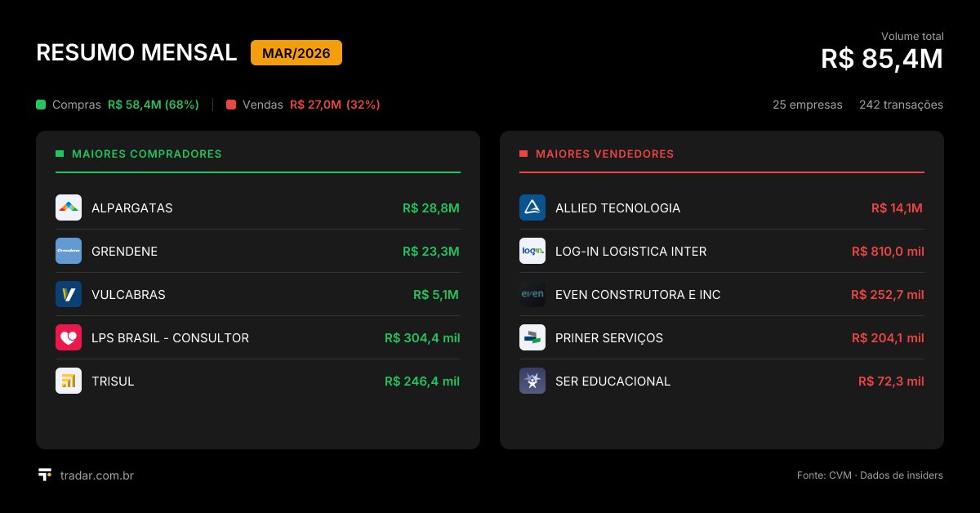Click Vulcabras amount R$ 5,1M
980x513 pixels.
[x=437, y=294]
